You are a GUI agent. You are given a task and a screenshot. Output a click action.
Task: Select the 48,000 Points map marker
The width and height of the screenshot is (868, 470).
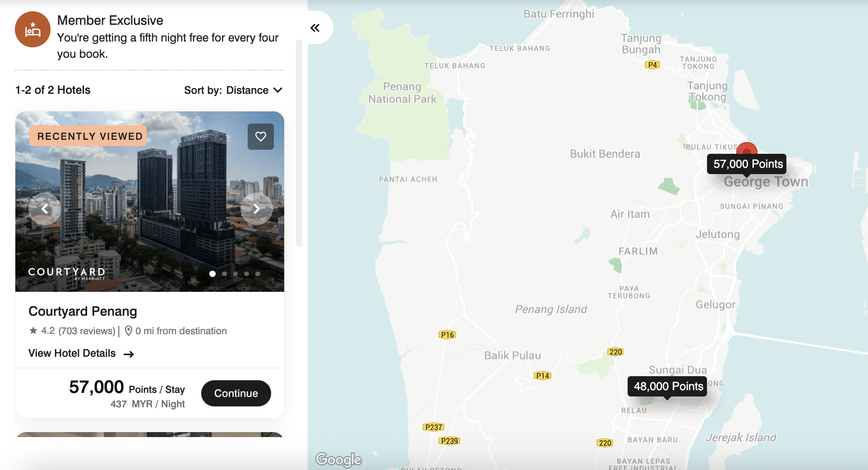(x=668, y=387)
